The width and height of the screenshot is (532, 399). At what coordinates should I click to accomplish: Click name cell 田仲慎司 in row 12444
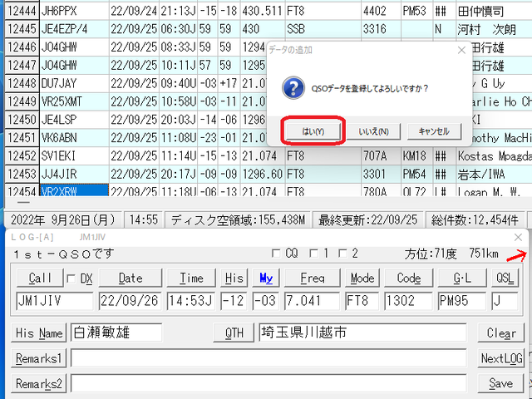494,11
